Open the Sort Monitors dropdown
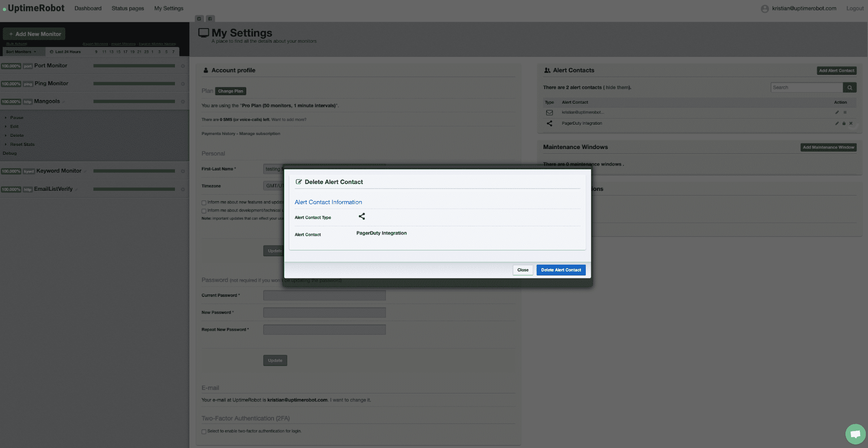The width and height of the screenshot is (868, 448). 23,51
